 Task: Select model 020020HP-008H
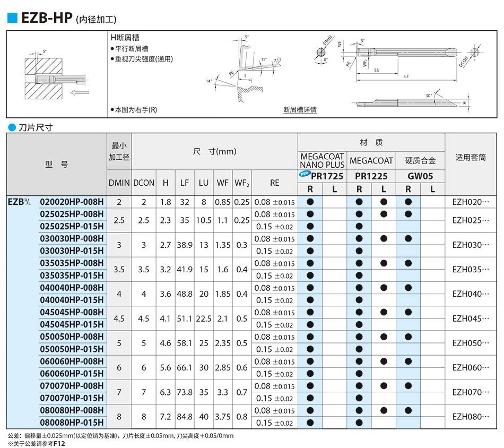[x=72, y=202]
